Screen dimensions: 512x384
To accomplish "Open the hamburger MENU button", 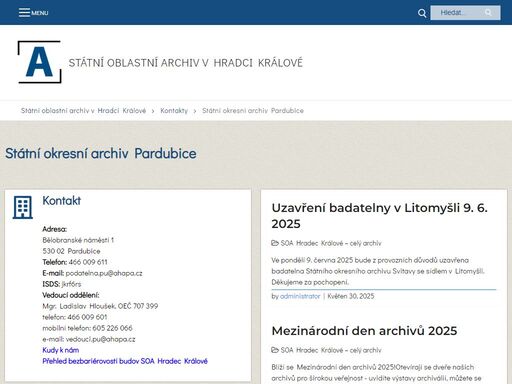I will tap(33, 13).
